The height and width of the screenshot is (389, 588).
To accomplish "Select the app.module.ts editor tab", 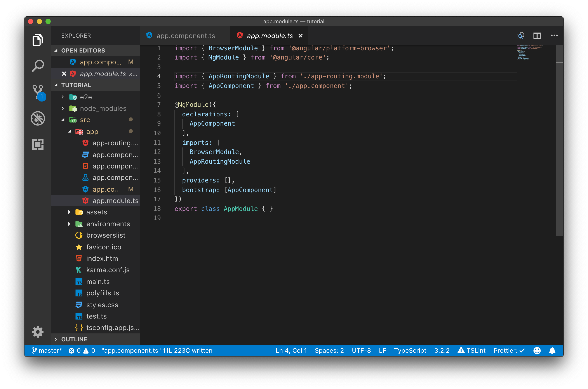I will pyautogui.click(x=269, y=36).
